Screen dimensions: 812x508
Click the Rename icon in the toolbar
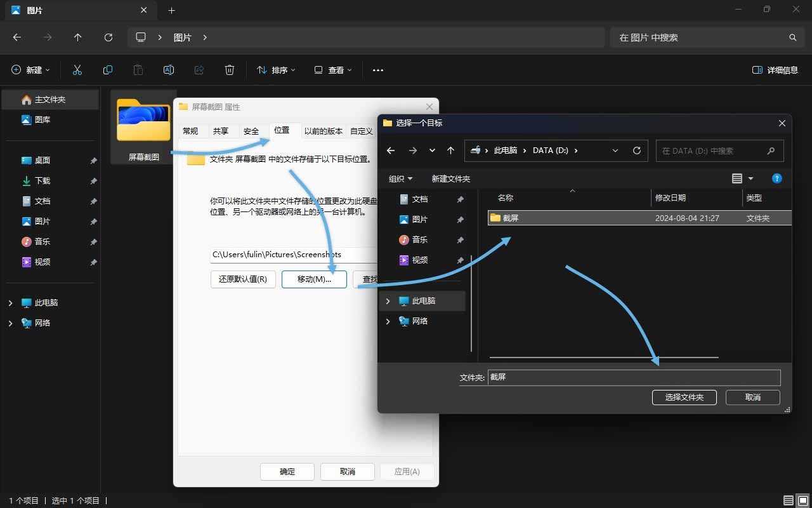[x=169, y=70]
